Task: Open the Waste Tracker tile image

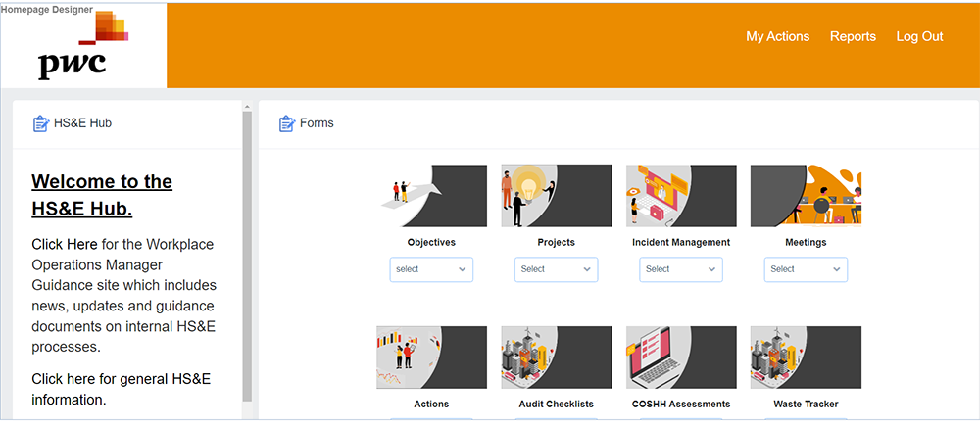Action: [806, 357]
